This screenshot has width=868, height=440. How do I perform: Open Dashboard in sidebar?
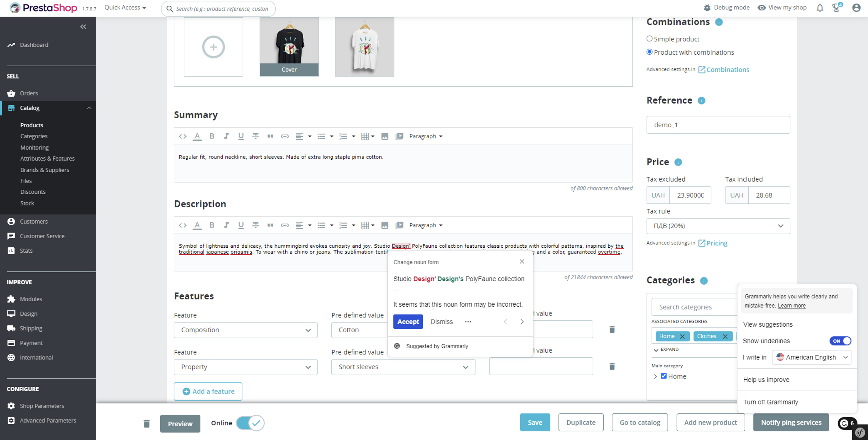point(34,45)
